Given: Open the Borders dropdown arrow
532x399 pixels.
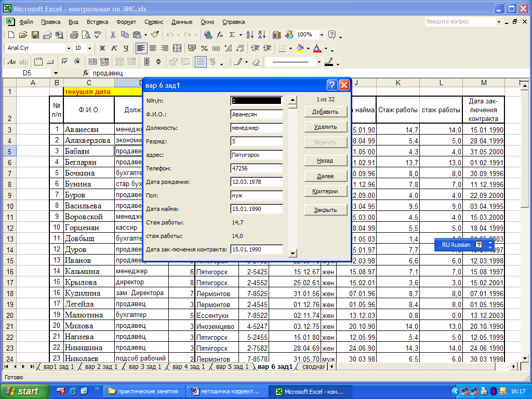Looking at the screenshot, I should click(x=290, y=48).
